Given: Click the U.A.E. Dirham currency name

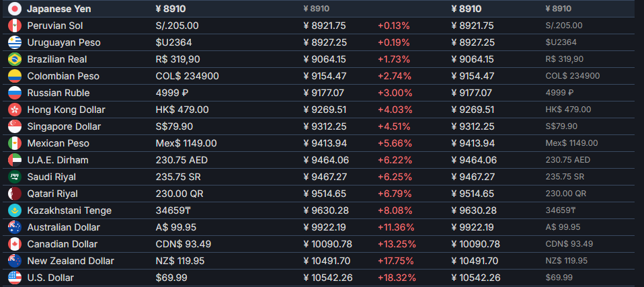Looking at the screenshot, I should 58,160.
